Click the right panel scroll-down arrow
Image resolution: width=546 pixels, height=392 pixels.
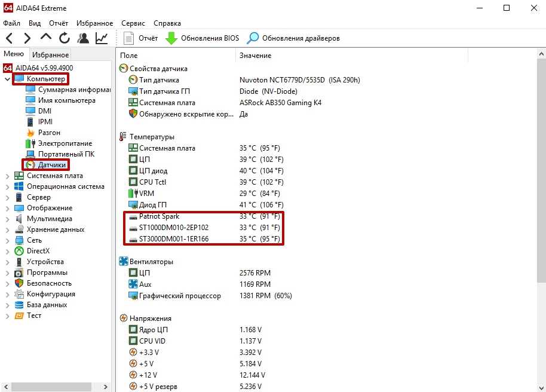coord(541,387)
